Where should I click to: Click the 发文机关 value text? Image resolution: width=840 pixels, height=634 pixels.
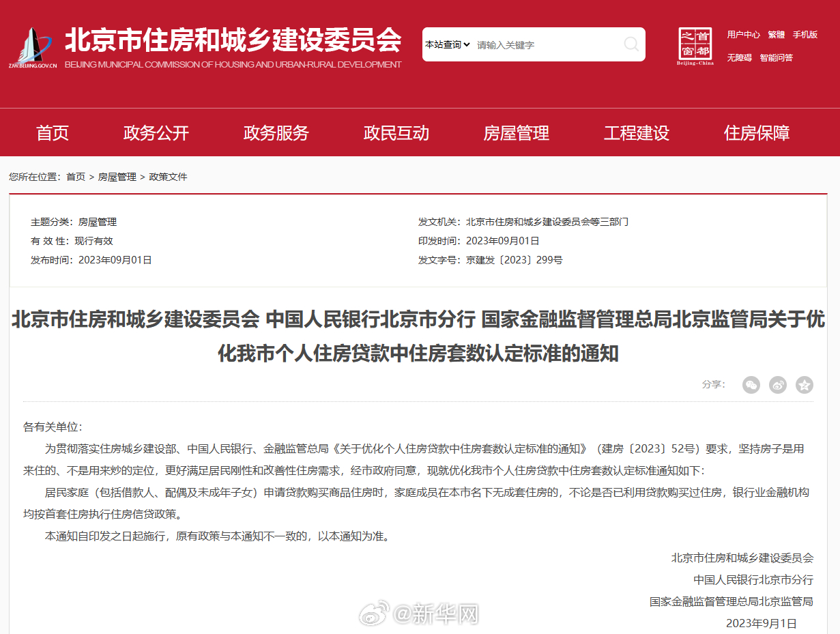click(547, 222)
